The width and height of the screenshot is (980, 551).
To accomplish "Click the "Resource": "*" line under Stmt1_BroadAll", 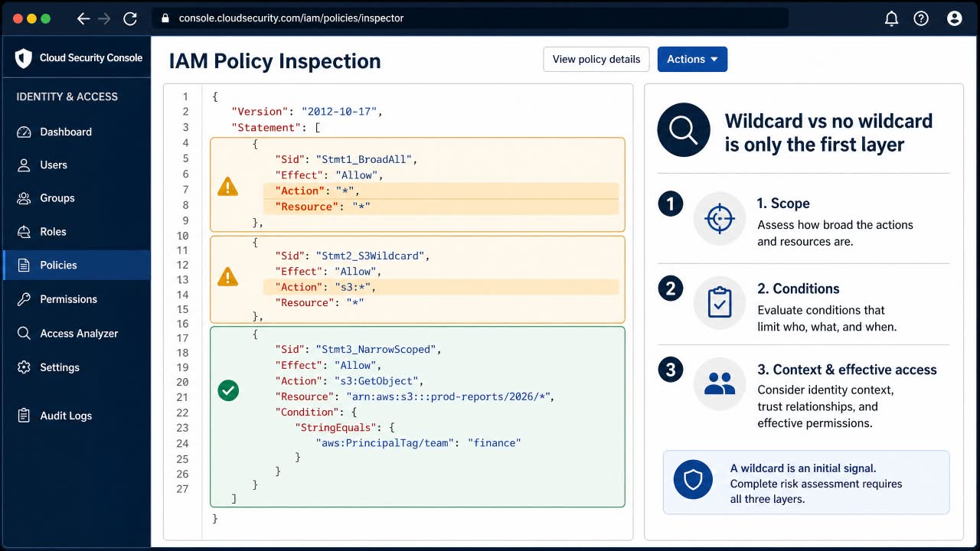I will (440, 207).
